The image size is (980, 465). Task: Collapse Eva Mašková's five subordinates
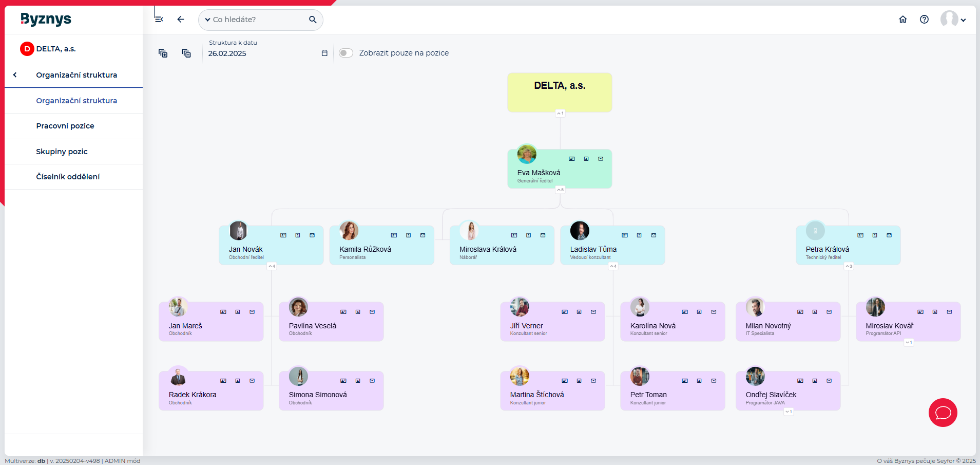(x=560, y=190)
